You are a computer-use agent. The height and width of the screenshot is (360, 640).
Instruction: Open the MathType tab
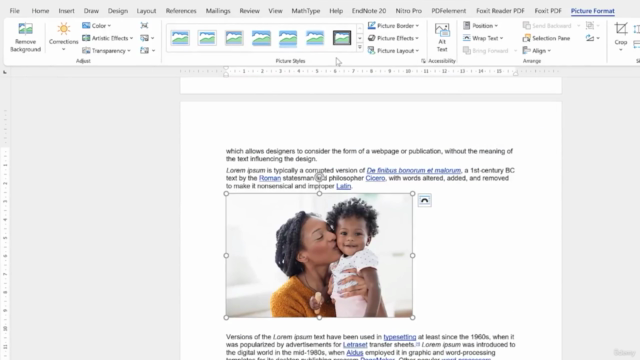(306, 11)
